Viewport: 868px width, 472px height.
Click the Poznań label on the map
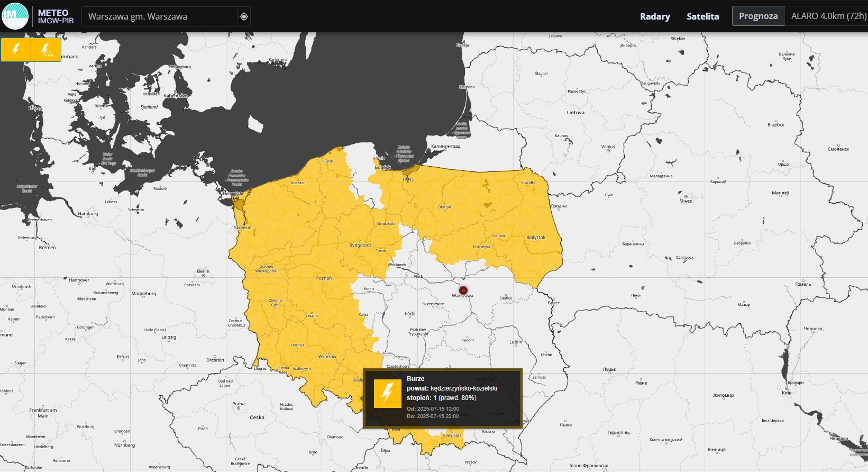[324, 278]
